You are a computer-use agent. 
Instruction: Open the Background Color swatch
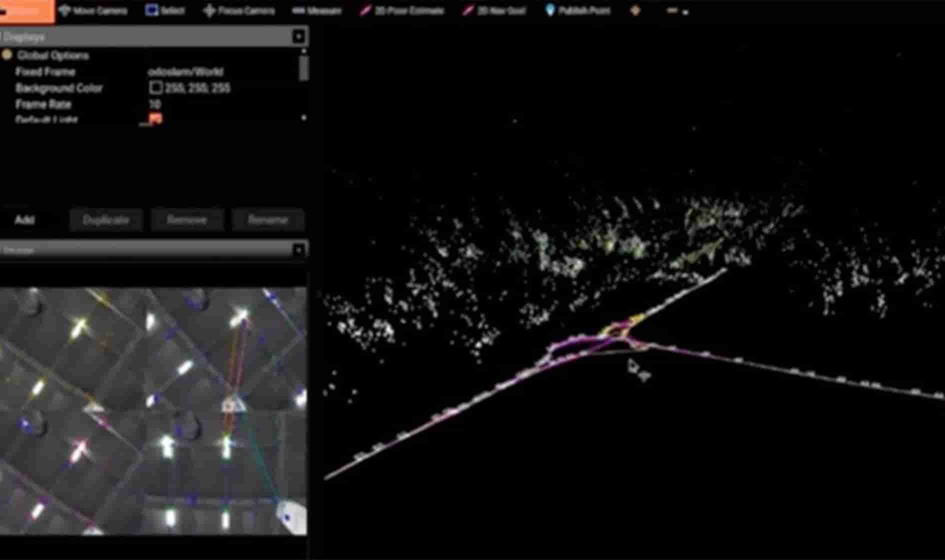point(155,88)
